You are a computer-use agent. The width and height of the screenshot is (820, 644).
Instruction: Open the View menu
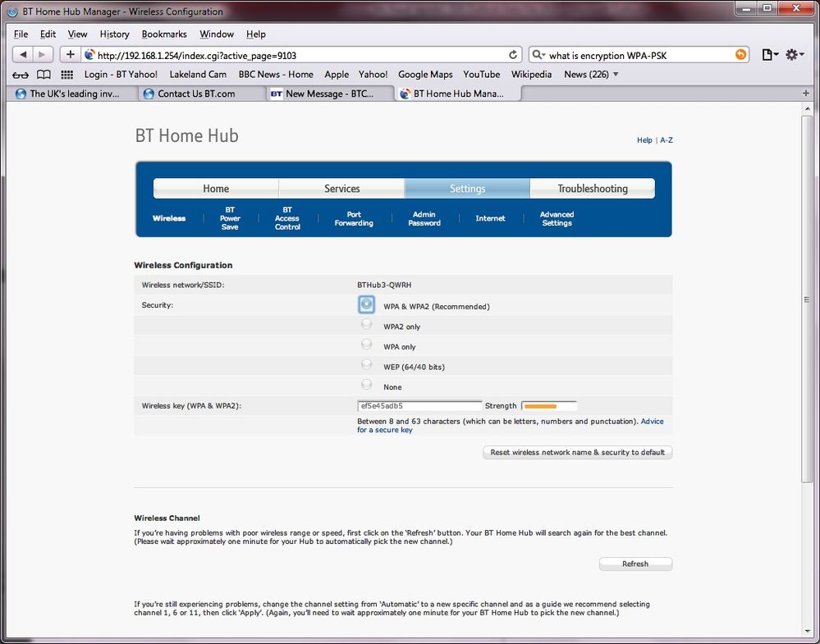pyautogui.click(x=77, y=34)
